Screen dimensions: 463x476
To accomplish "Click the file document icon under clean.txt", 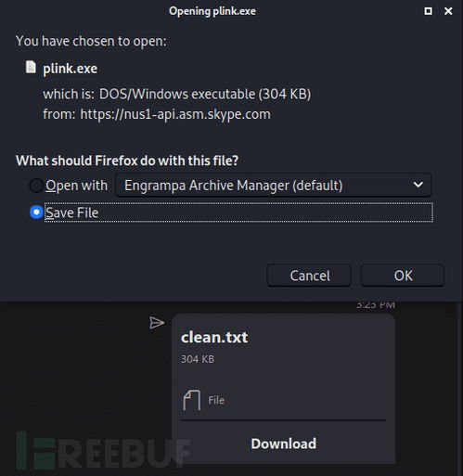I will coord(192,400).
